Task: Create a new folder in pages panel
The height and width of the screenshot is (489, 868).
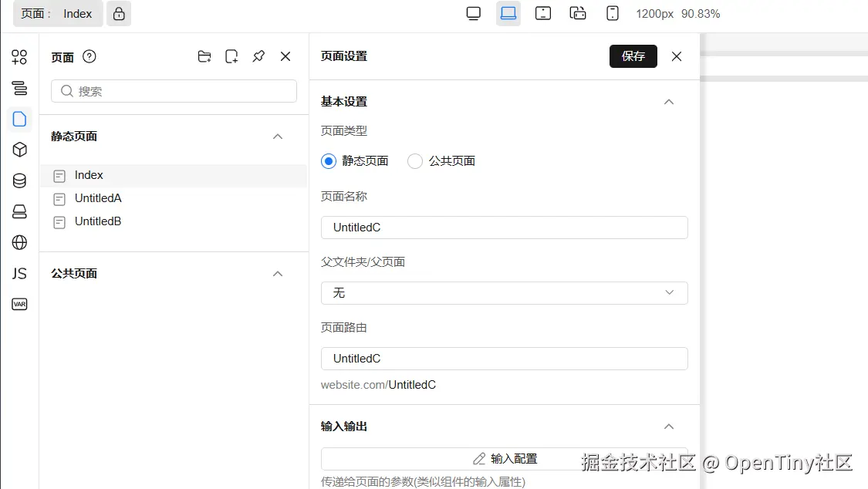Action: coord(204,56)
